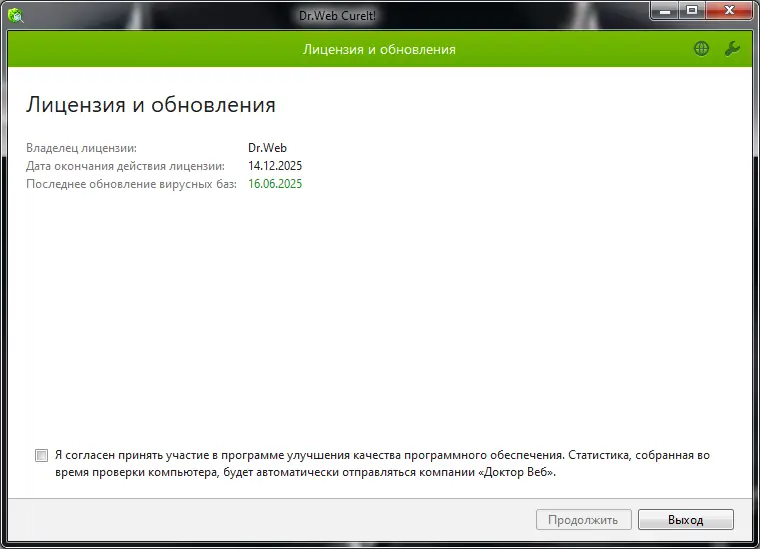Open scan settings via wrench icon
This screenshot has height=549, width=760.
[732, 48]
